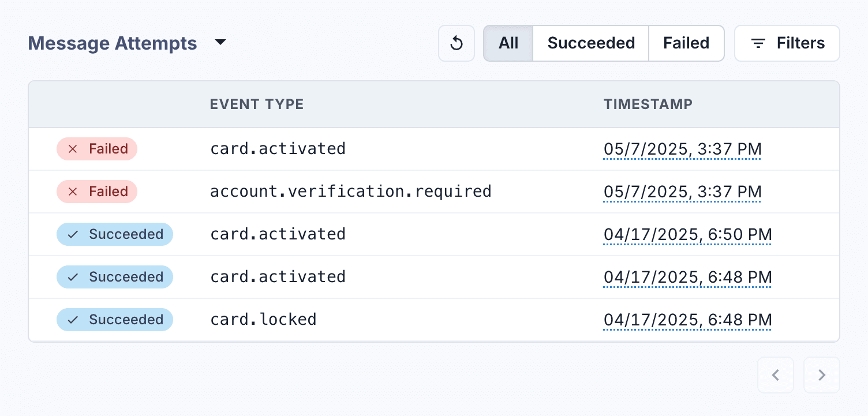The image size is (868, 416).
Task: Open the Filters button
Action: [x=787, y=43]
